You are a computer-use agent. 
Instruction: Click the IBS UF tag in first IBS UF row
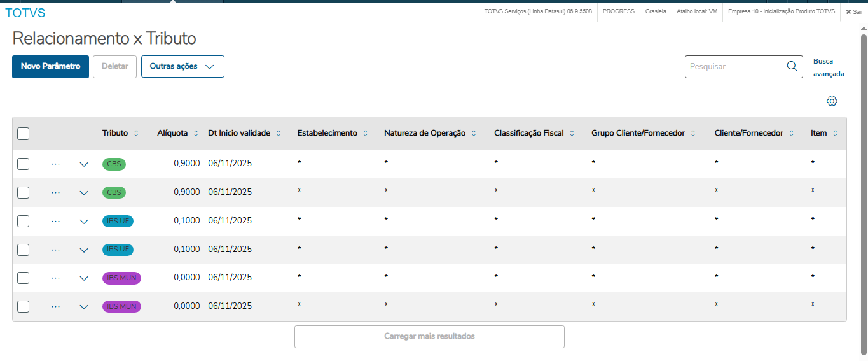pyautogui.click(x=118, y=221)
